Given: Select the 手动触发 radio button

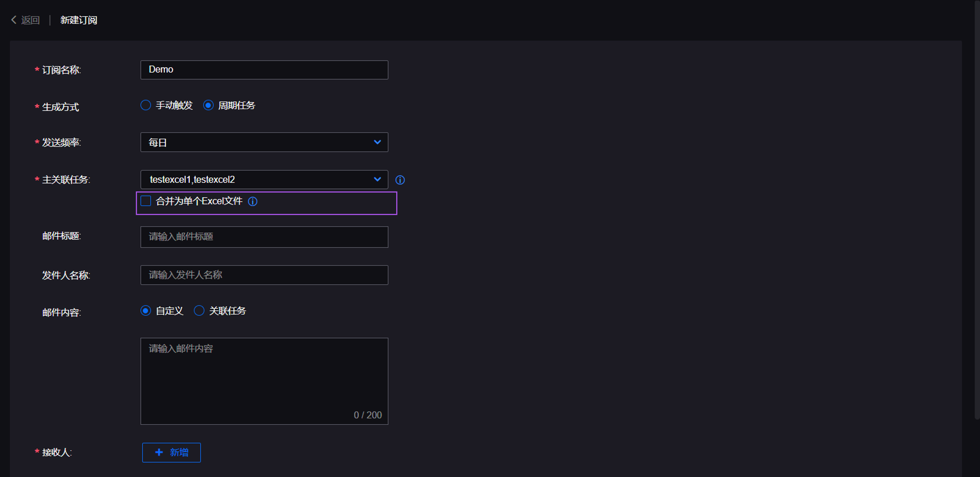Looking at the screenshot, I should click(146, 105).
